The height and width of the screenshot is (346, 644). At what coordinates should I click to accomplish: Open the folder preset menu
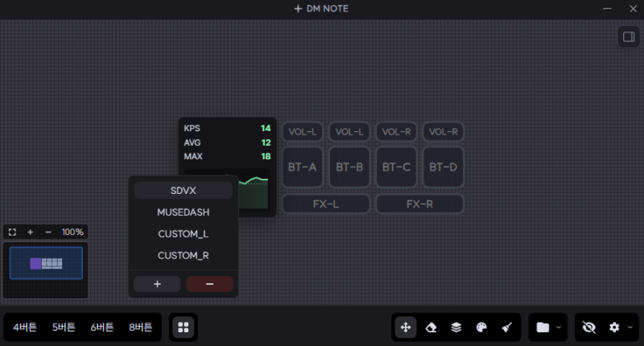[543, 327]
